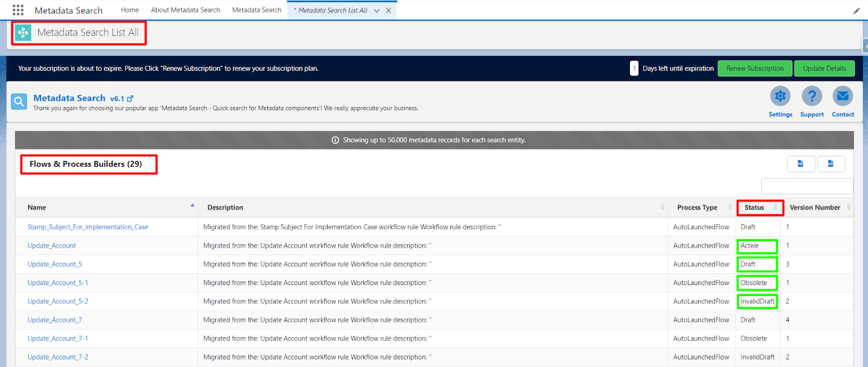
Task: Click the Metadata Search app name in header
Action: click(x=68, y=10)
